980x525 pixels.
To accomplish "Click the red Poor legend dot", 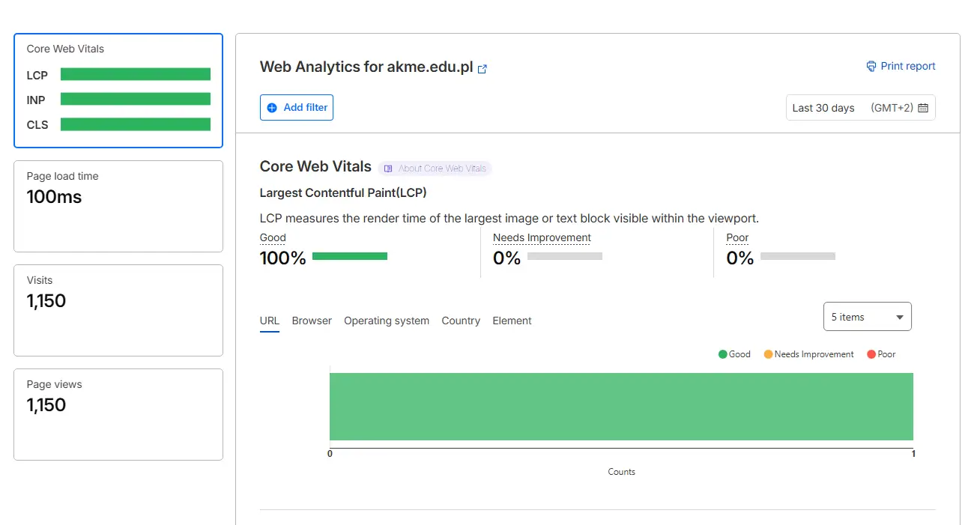I will (x=871, y=354).
